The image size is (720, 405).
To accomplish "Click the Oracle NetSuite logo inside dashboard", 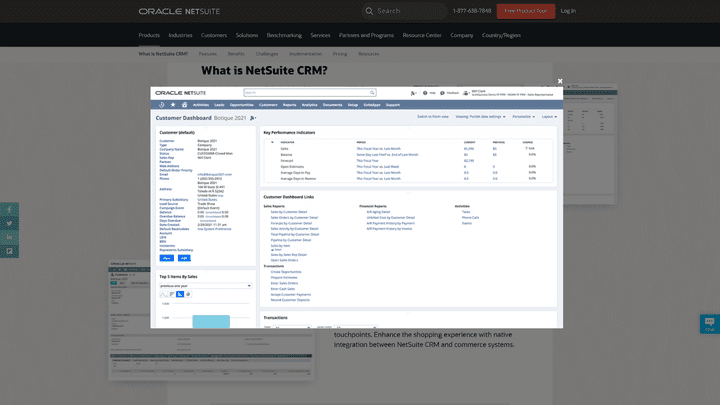I will coord(180,93).
